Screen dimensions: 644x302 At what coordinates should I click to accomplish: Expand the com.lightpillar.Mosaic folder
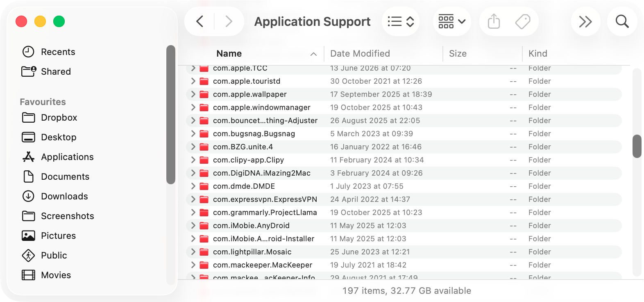(193, 252)
